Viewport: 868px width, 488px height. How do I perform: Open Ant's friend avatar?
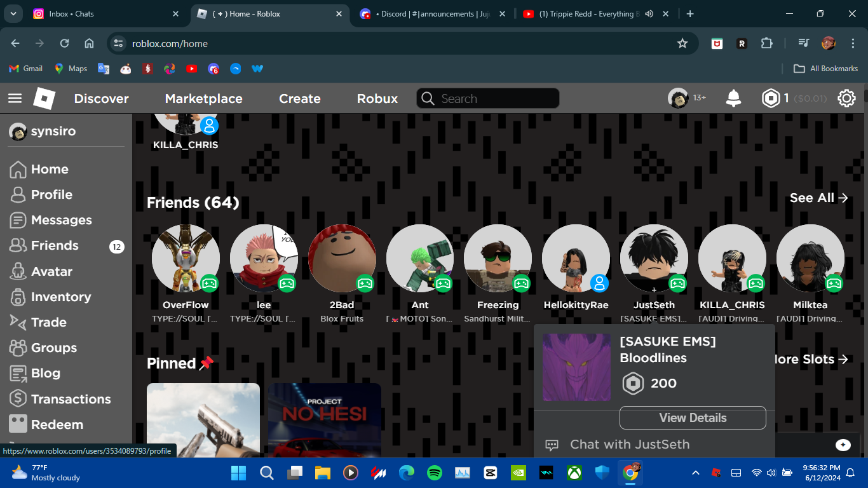[420, 258]
